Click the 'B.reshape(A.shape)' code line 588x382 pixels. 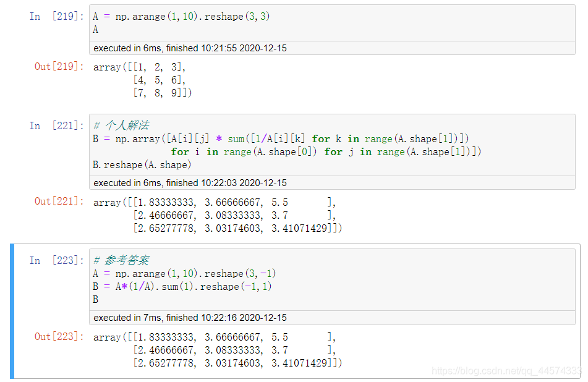(142, 164)
